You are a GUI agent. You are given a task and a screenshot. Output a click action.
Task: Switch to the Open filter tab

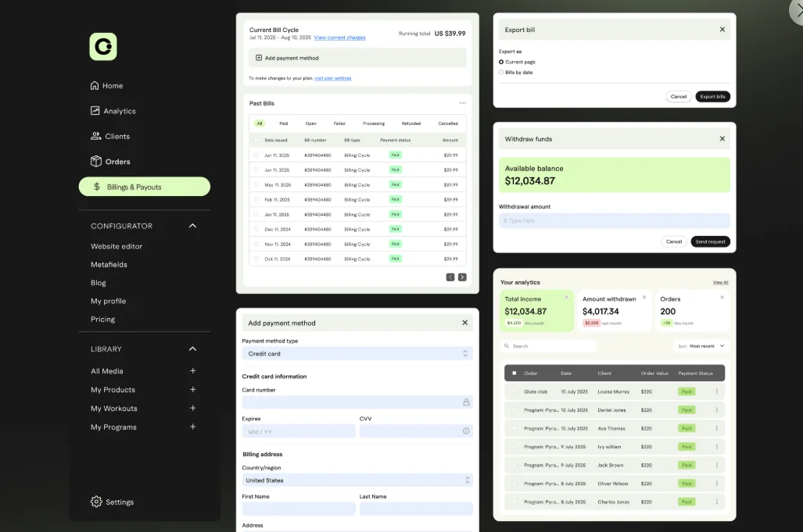pos(311,123)
